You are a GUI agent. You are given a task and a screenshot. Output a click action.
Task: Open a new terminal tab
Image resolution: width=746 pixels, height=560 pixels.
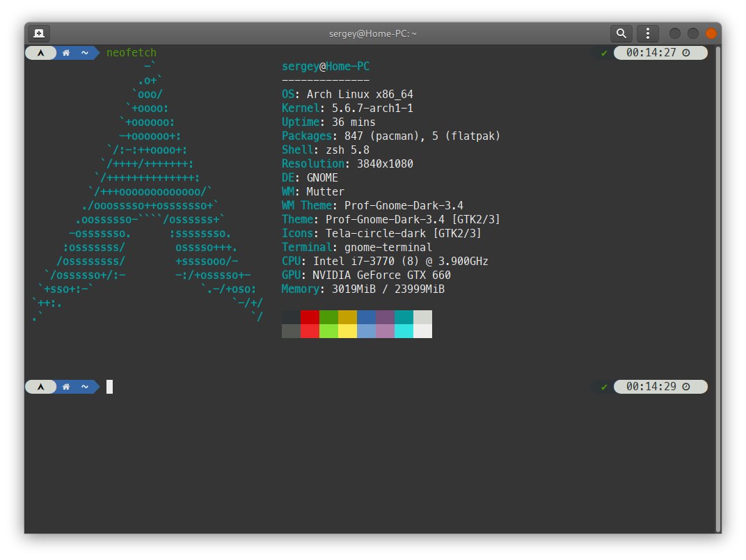(39, 33)
